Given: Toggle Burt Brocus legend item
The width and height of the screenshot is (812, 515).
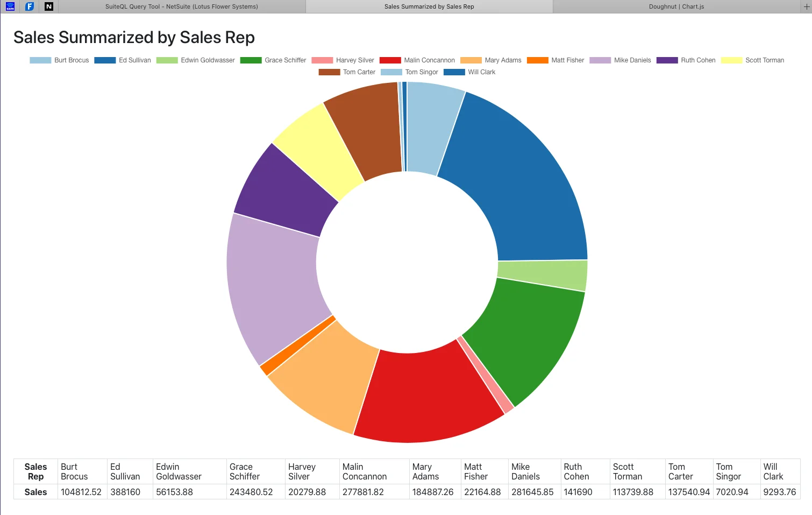Looking at the screenshot, I should pos(59,60).
